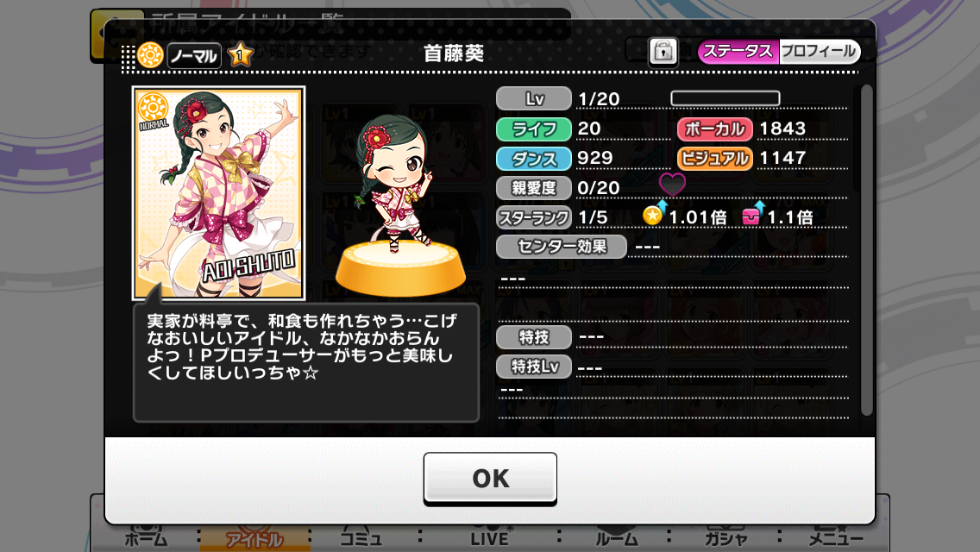
Task: Tap the ノーマル rarity label
Action: point(194,56)
